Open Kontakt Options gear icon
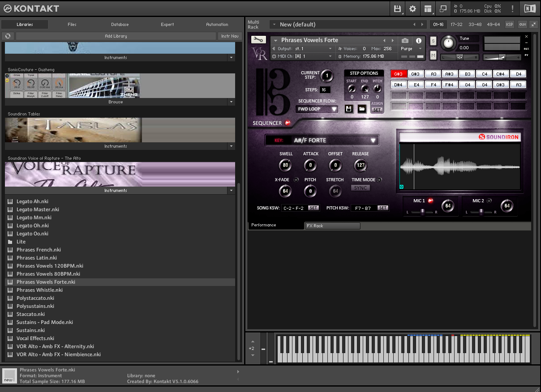This screenshot has width=541, height=392. tap(412, 9)
